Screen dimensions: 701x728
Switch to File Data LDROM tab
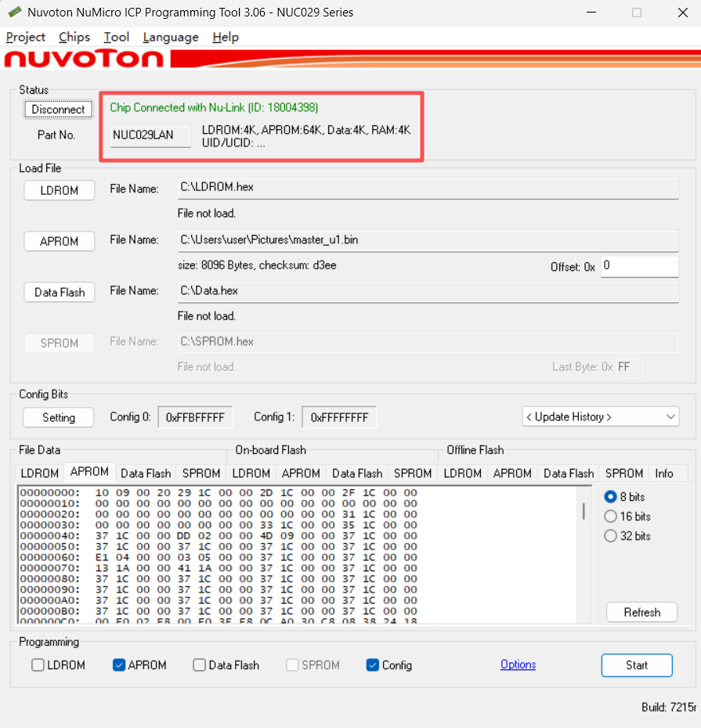pos(39,473)
